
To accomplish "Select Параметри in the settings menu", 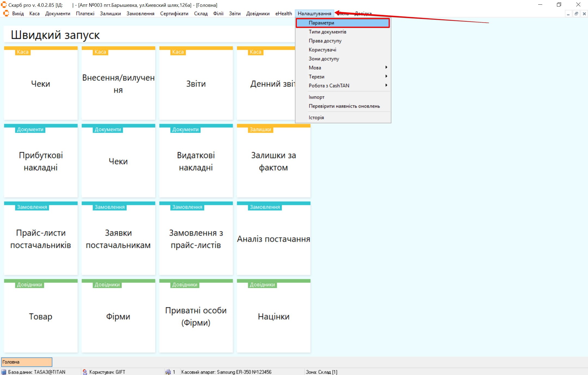I will pos(321,23).
